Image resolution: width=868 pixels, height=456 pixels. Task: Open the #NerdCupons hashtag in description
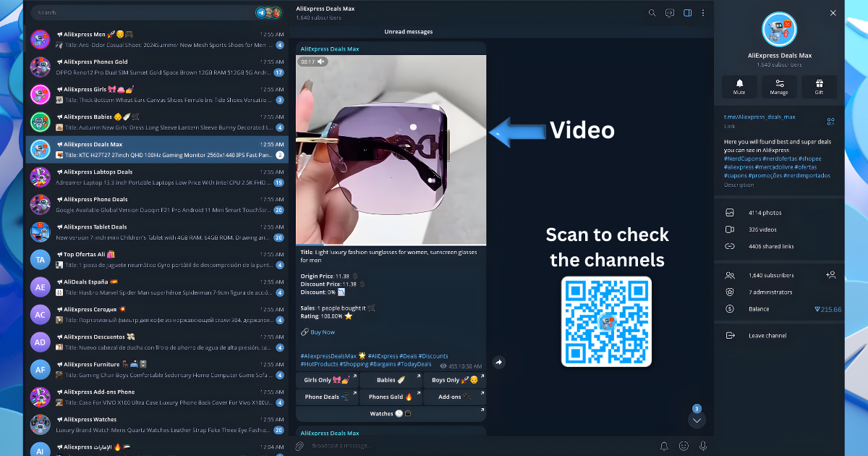pyautogui.click(x=743, y=159)
